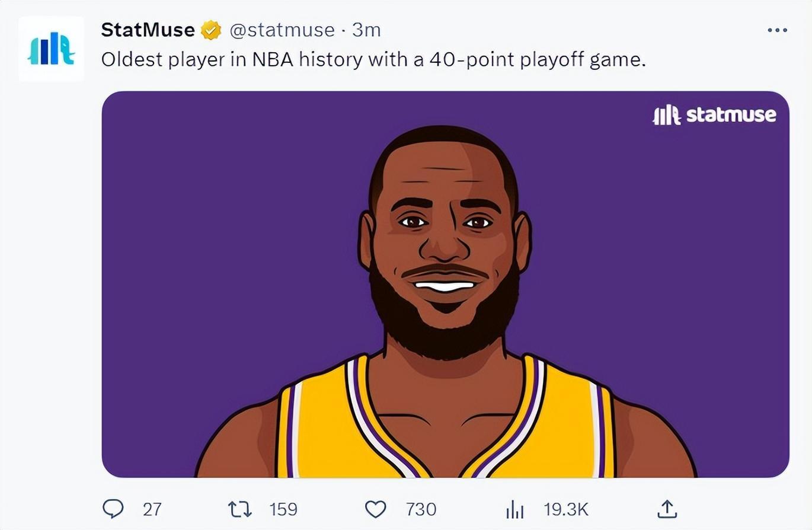Open the @statmuse handle link
The height and width of the screenshot is (530, 812).
[282, 30]
